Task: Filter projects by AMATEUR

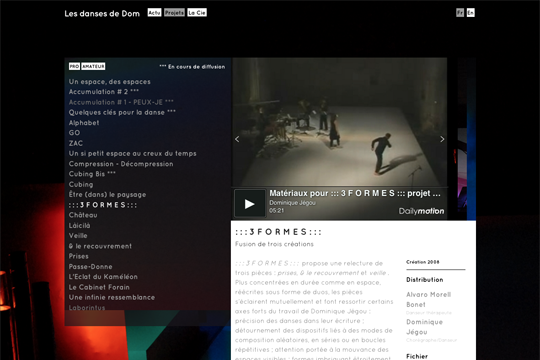Action: tap(93, 66)
